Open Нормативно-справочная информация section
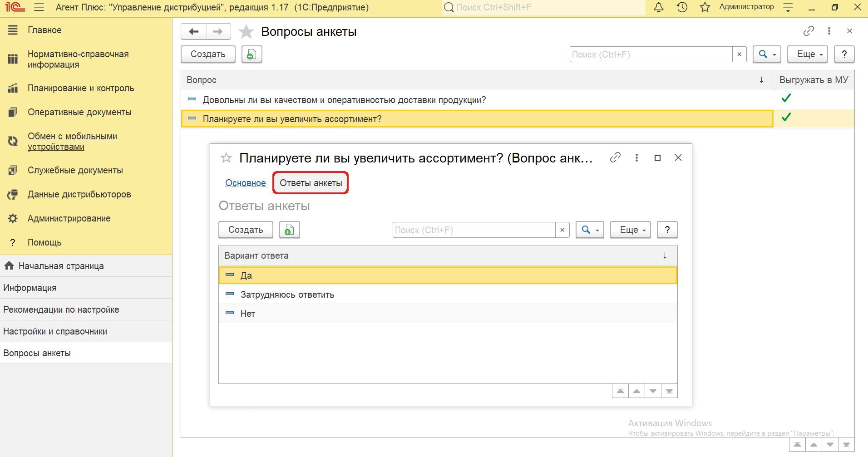868x457 pixels. click(78, 59)
